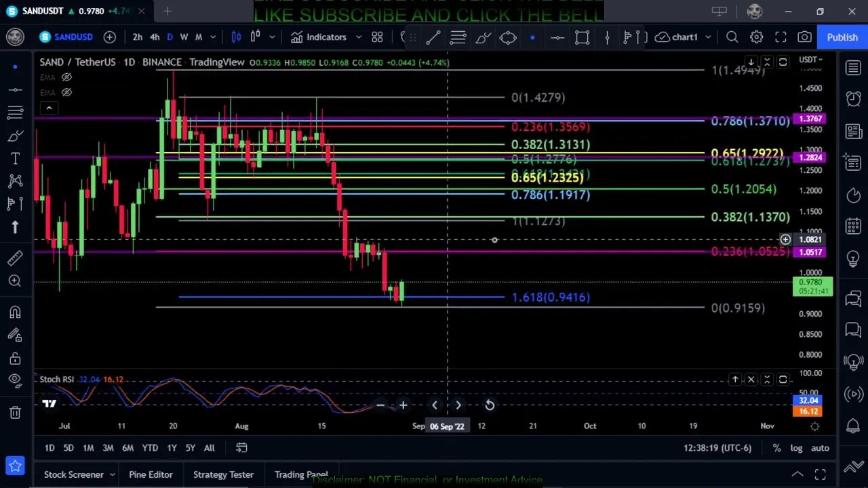Open Ideas lightbulb panel in right sidebar

[853, 259]
